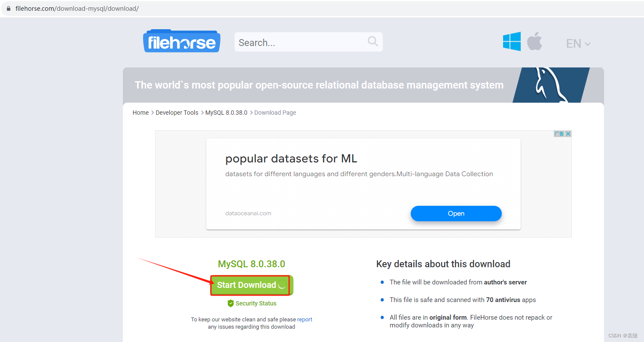644x342 pixels.
Task: Click the search magnifier icon
Action: click(x=372, y=41)
